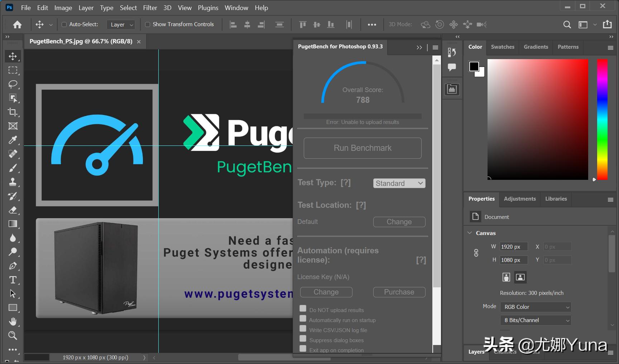Click the rainbow hue slider bar
Screen dimensions: 619x364
pyautogui.click(x=602, y=119)
